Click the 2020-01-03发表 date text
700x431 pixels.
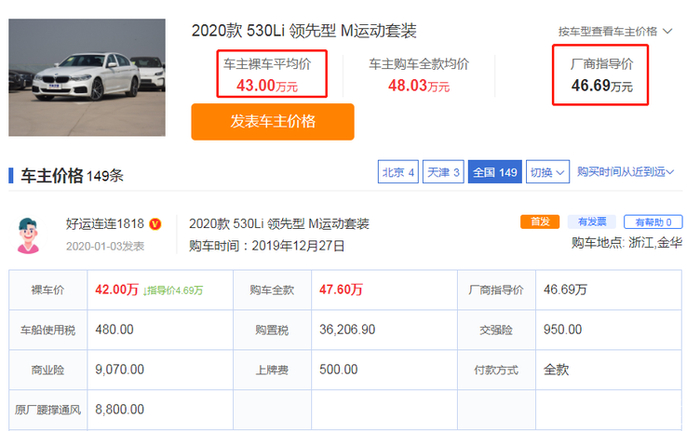tap(105, 247)
